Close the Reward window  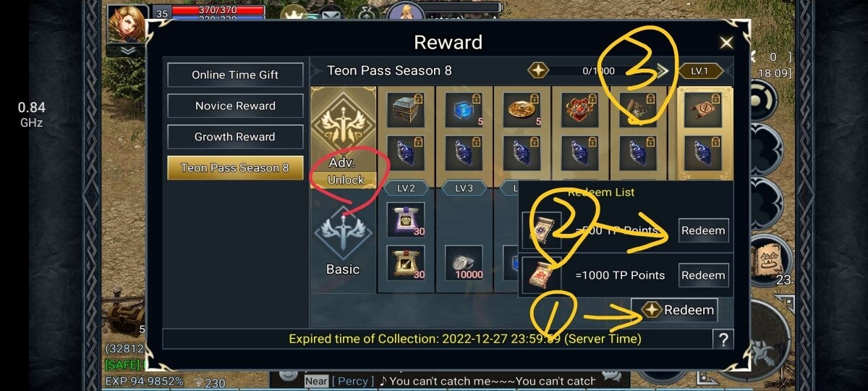(x=726, y=43)
